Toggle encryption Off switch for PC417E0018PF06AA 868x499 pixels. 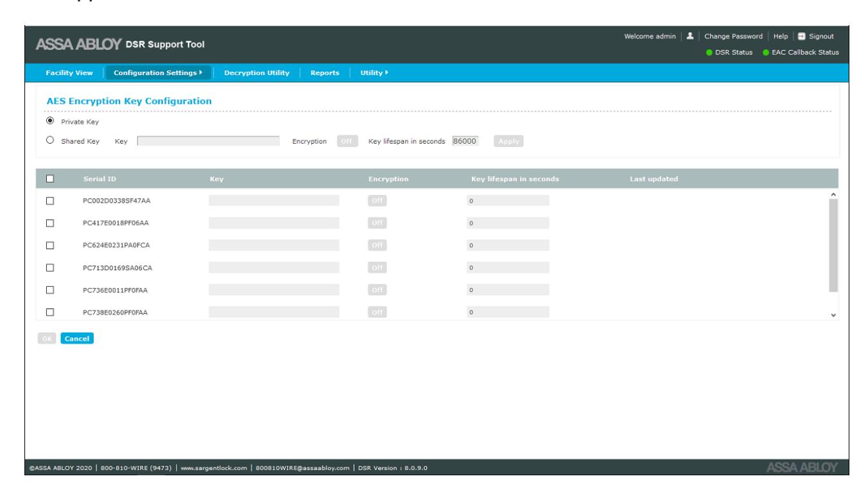pos(378,223)
